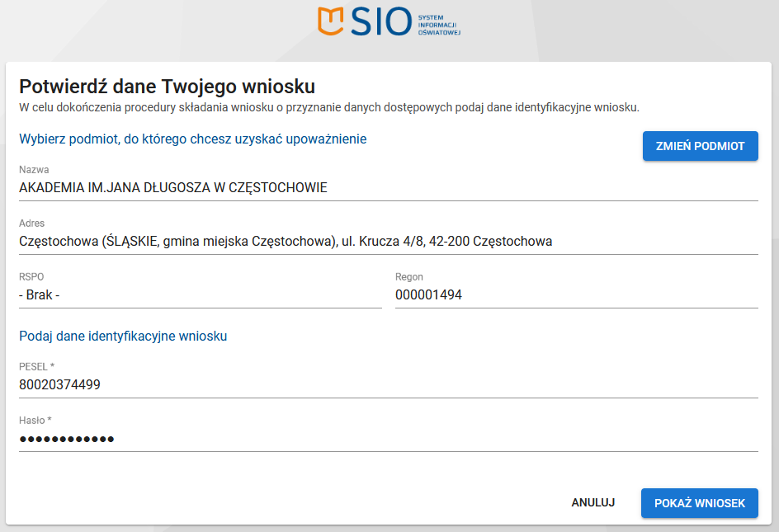Click the masked password dots in Hasło
Viewport: 779px width, 532px height.
[66, 439]
